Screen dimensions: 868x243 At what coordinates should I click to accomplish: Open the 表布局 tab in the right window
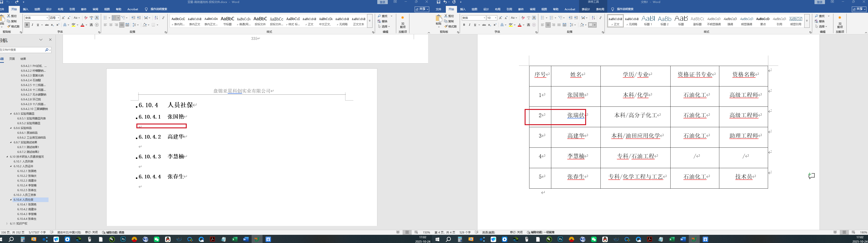(600, 9)
